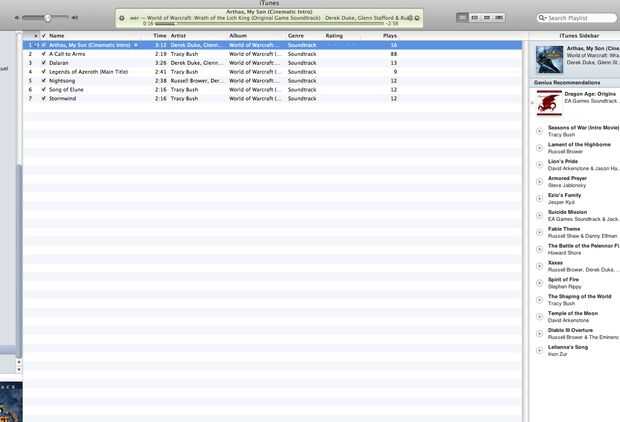Preview Fable Theme recommendation
The image size is (620, 422).
click(x=539, y=233)
